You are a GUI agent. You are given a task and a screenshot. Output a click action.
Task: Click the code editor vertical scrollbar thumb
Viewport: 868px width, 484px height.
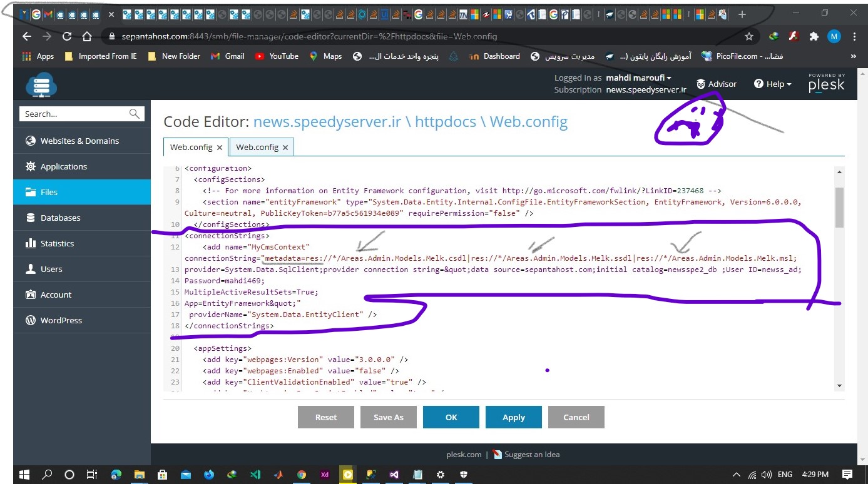pyautogui.click(x=839, y=207)
